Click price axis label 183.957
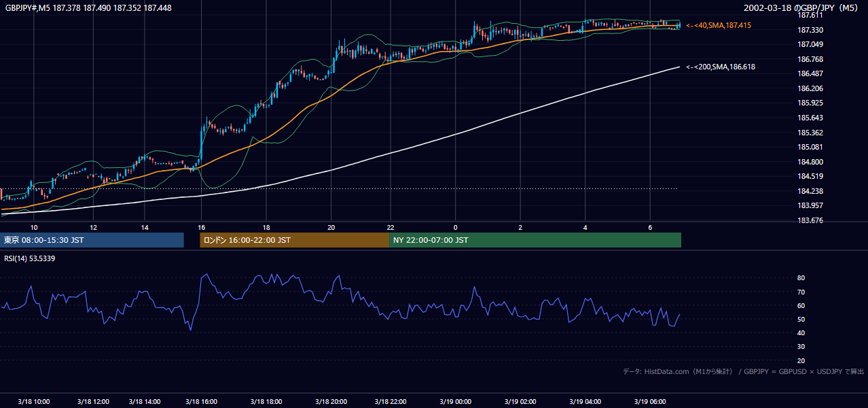The image size is (868, 408). (x=810, y=206)
